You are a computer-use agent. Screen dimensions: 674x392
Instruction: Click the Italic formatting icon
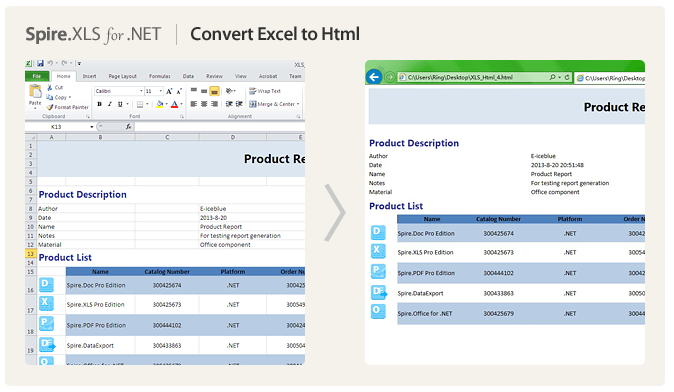click(x=110, y=104)
